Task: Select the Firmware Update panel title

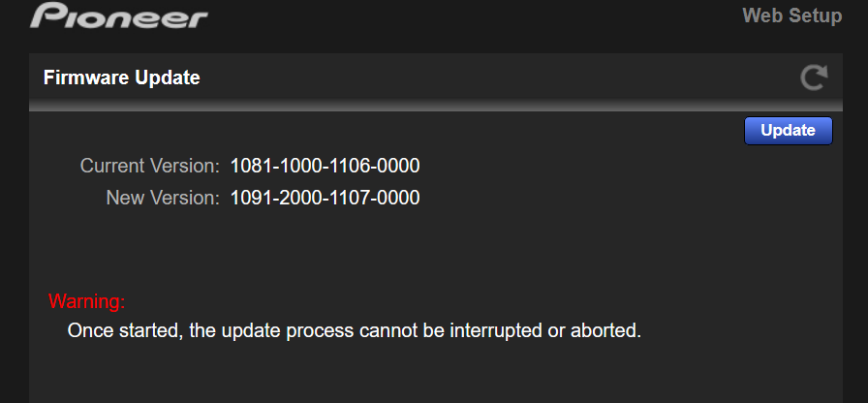Action: click(x=122, y=77)
